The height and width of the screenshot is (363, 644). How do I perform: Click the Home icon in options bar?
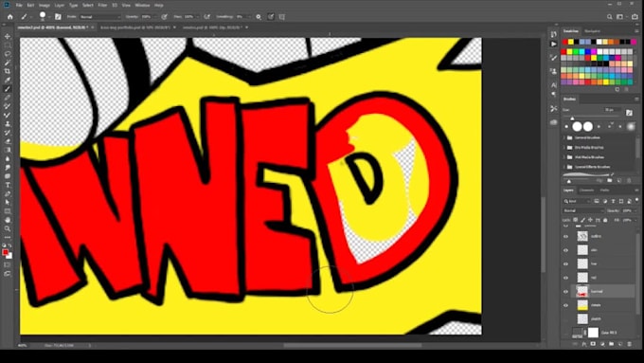10,17
